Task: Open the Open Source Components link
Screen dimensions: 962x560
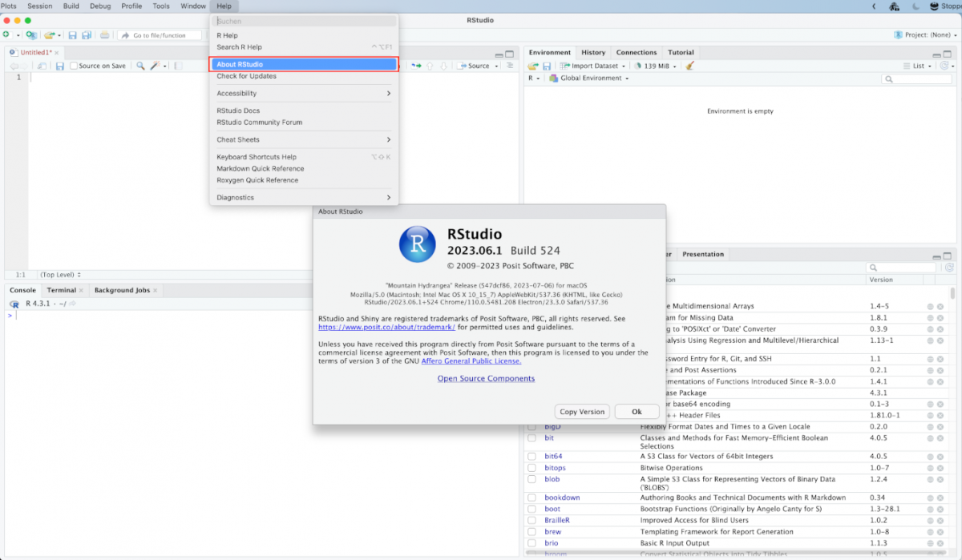Action: coord(485,377)
